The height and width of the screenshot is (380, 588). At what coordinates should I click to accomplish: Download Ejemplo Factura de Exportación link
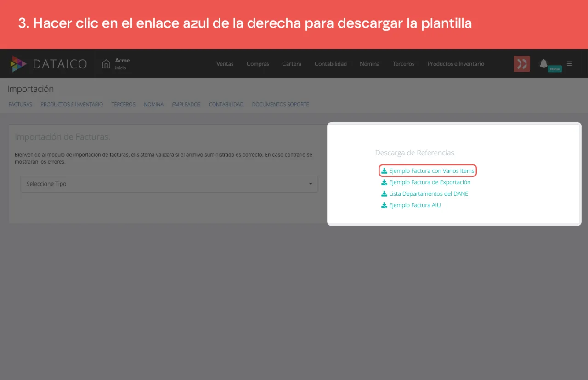430,182
